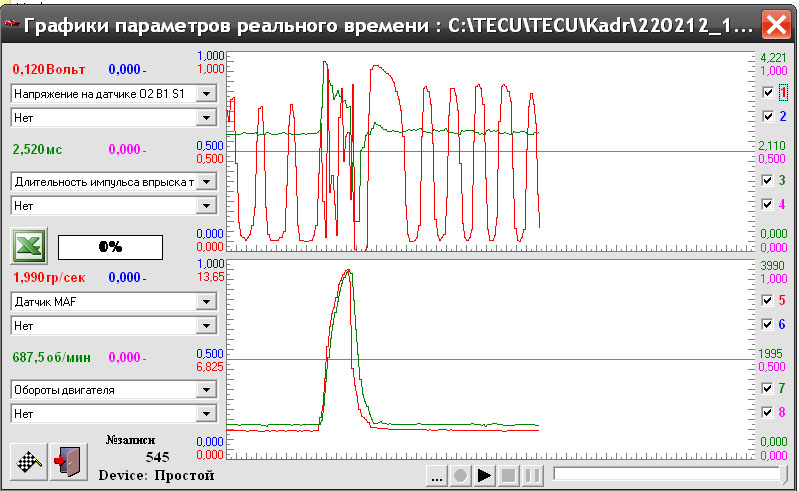Click the 0% progress bar
Image resolution: width=799 pixels, height=491 pixels.
[109, 247]
